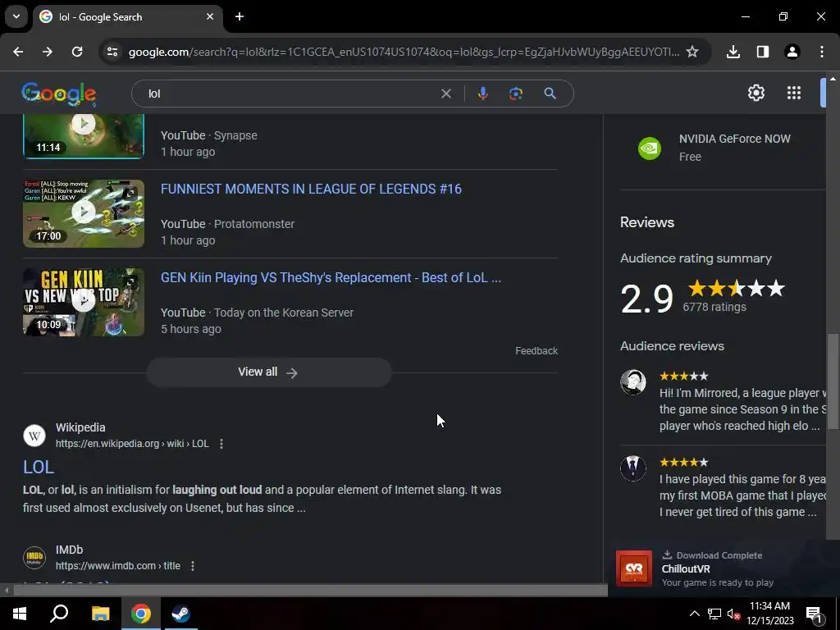View site information icon in address bar

[x=112, y=52]
